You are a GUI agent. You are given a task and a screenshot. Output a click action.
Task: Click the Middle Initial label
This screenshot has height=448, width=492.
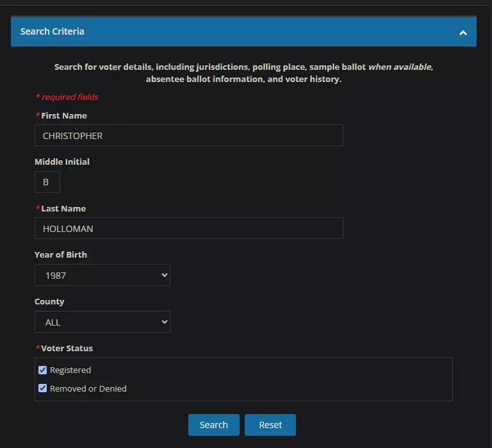(x=62, y=162)
